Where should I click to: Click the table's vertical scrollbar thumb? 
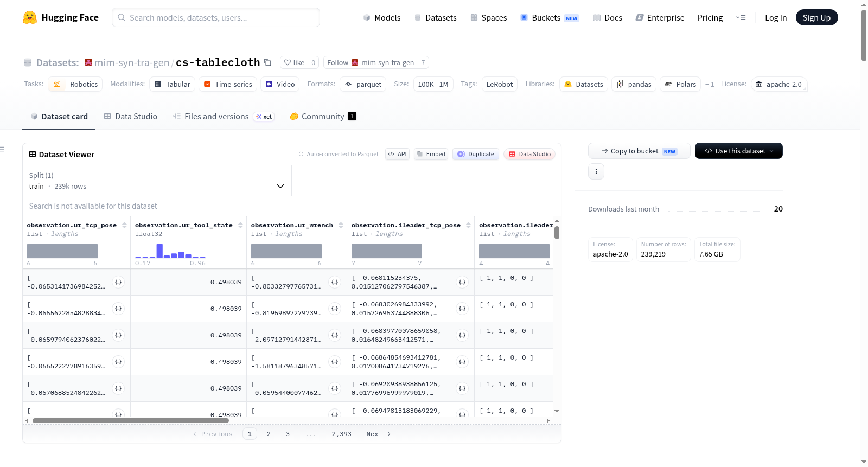click(557, 233)
